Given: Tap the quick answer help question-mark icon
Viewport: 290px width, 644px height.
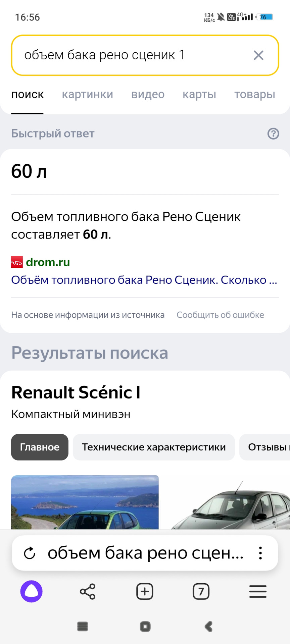Looking at the screenshot, I should point(273,134).
